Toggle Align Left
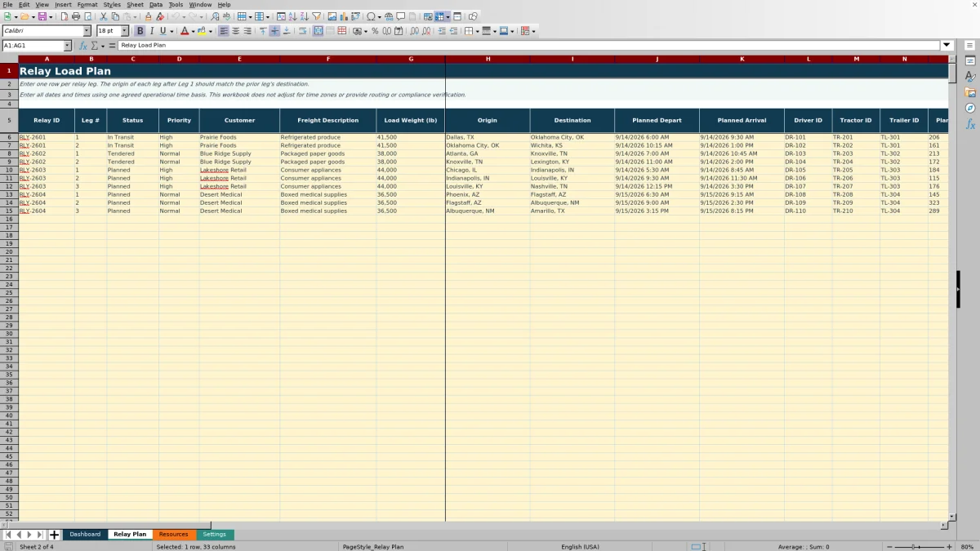This screenshot has width=980, height=551. (x=224, y=31)
